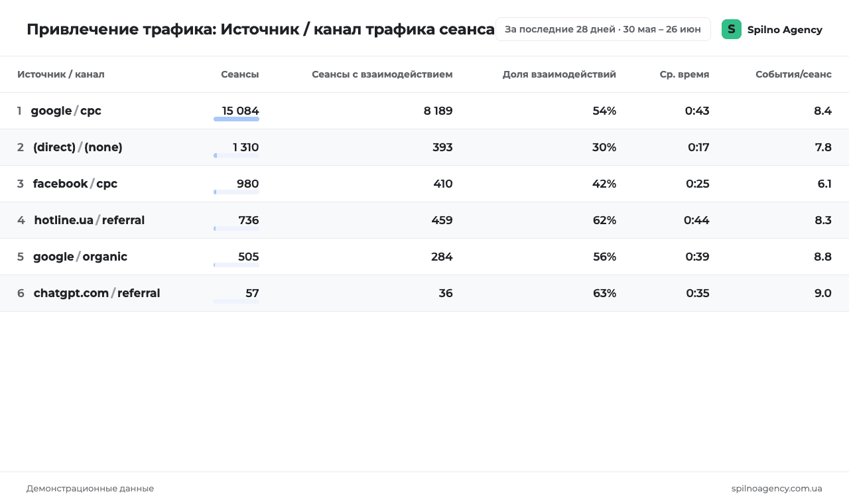The width and height of the screenshot is (849, 504).
Task: Click the 'Демонстрационные данные' footer note
Action: (90, 488)
